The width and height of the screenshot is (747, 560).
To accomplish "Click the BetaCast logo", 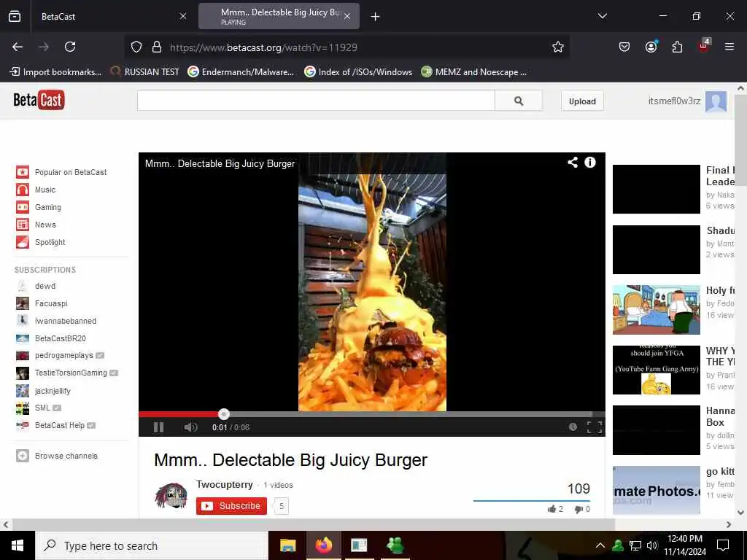I will click(39, 100).
